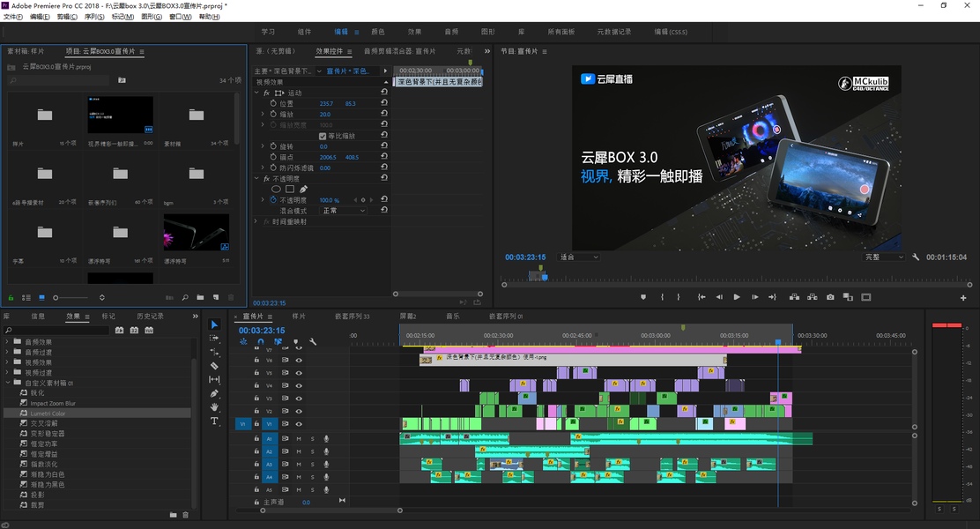Toggle 不透明度 stopwatch animation
The image size is (980, 529).
coord(273,200)
